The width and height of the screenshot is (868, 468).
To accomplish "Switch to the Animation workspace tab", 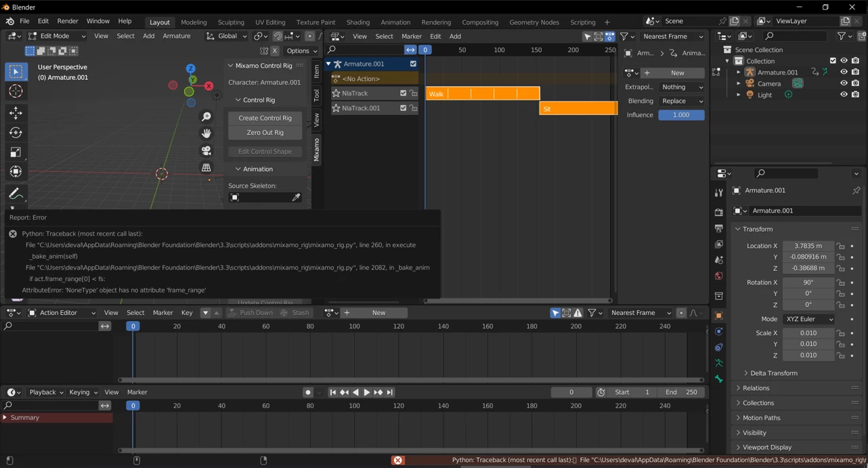I will point(395,22).
